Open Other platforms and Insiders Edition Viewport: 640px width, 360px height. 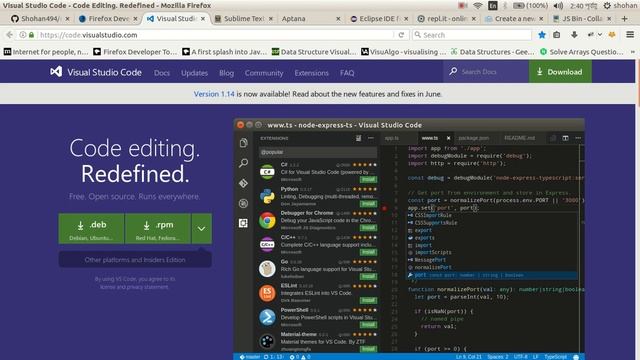[x=135, y=260]
